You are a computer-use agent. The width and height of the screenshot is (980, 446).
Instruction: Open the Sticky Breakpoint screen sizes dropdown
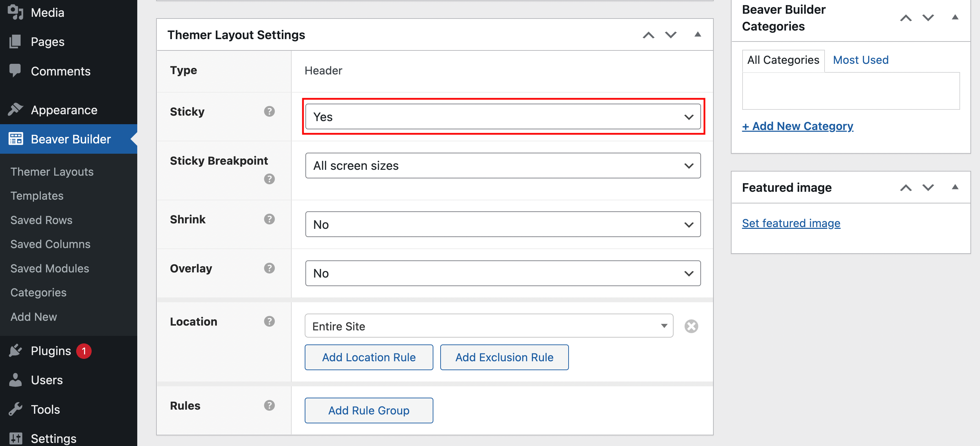tap(503, 166)
